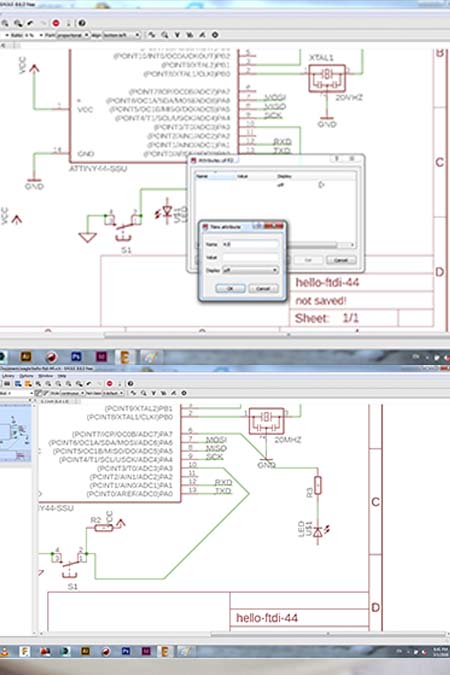The height and width of the screenshot is (675, 450).
Task: Open the EAGLE 'E' icon in the upper taskbar
Action: click(x=124, y=357)
